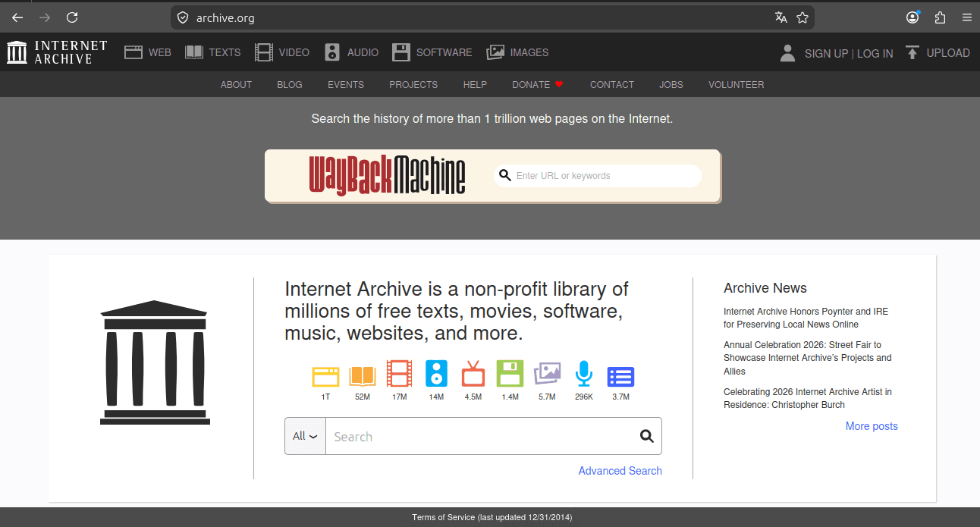Open the VOLUNTEER link in the sub-navigation

(736, 84)
